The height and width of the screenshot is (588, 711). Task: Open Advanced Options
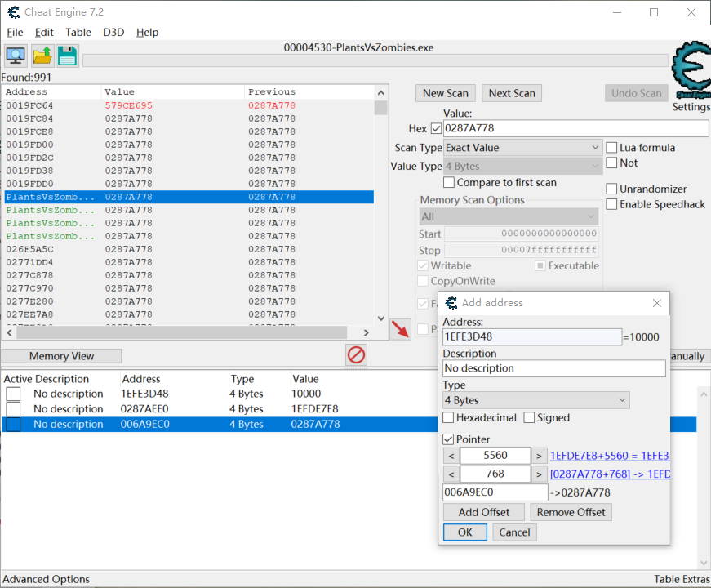(47, 579)
